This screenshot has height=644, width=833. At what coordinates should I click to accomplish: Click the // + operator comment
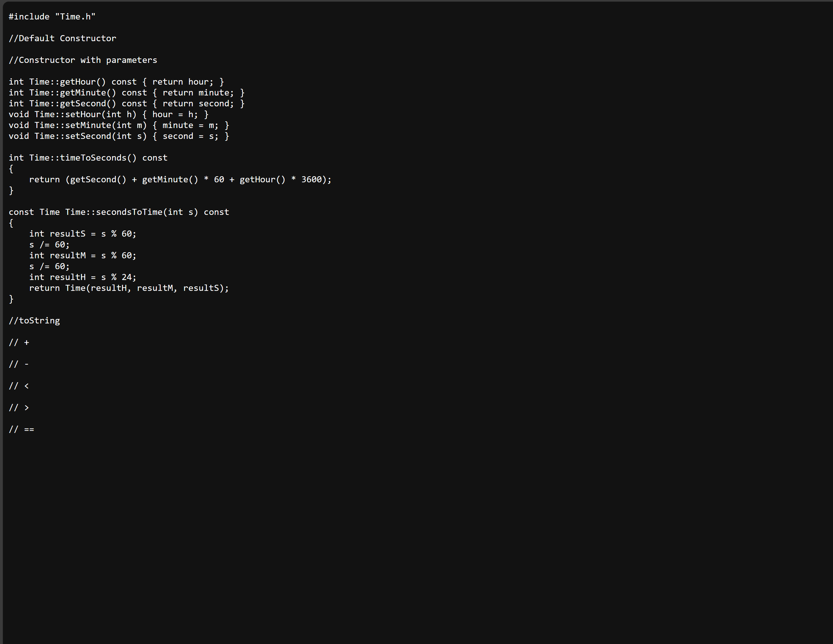click(x=19, y=343)
